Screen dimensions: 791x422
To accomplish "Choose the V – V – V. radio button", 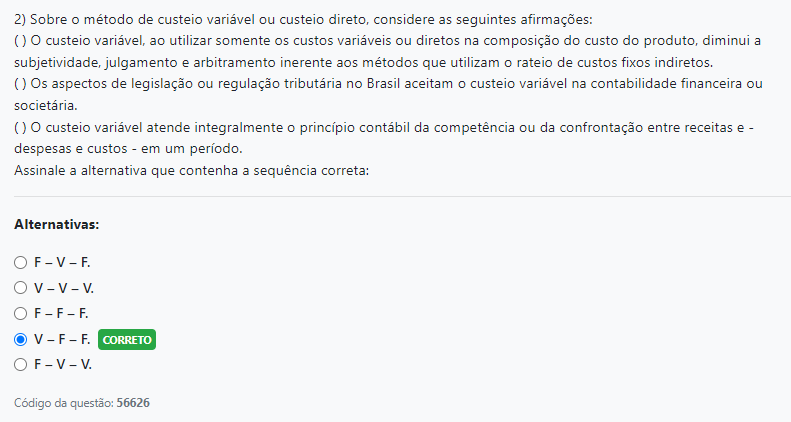I will tap(20, 288).
